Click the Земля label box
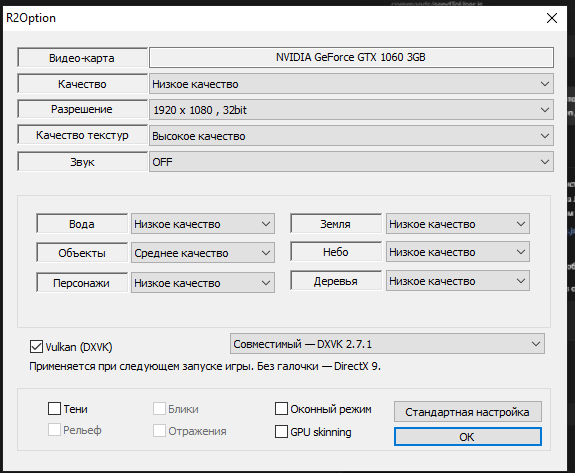The width and height of the screenshot is (575, 473). [336, 224]
